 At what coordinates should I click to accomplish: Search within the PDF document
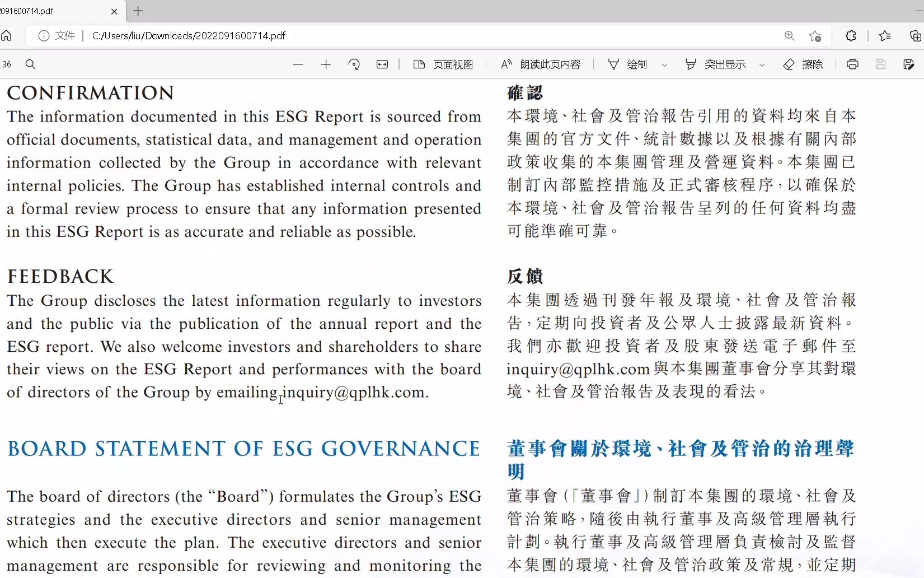31,64
